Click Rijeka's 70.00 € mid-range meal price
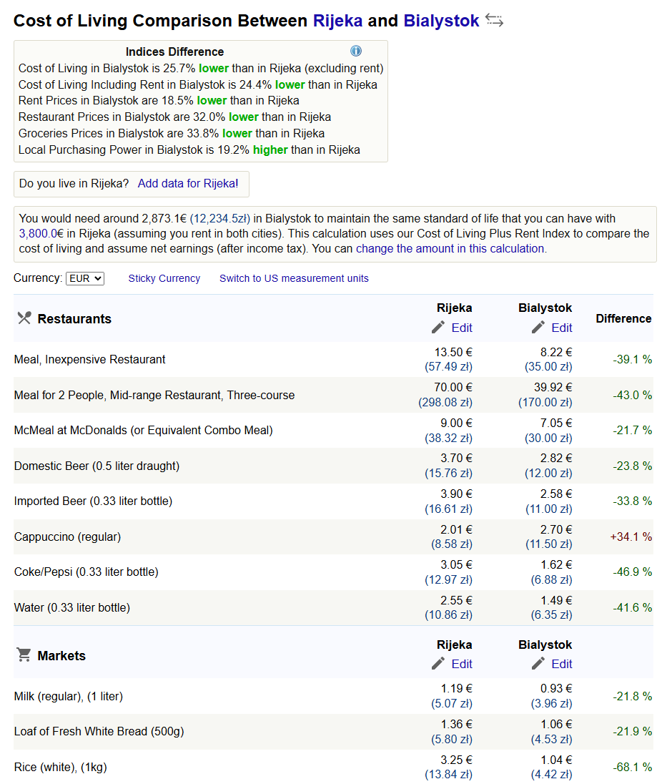This screenshot has height=784, width=672. pyautogui.click(x=453, y=388)
